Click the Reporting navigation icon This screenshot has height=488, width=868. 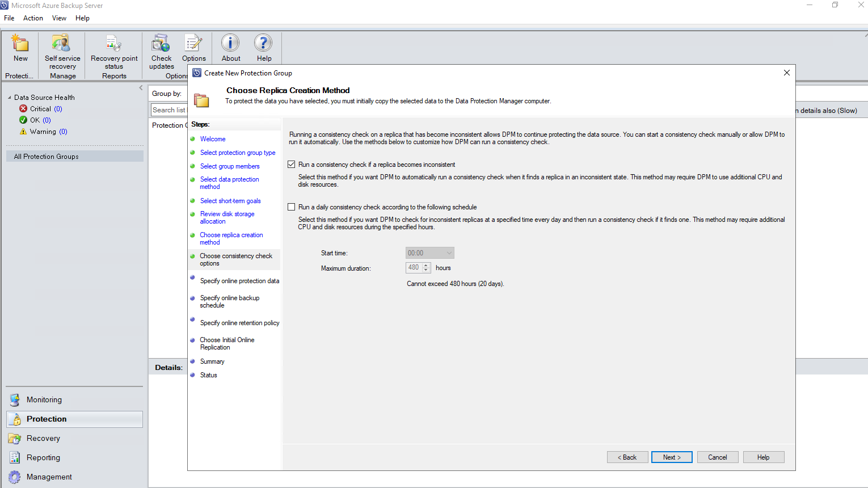click(x=15, y=457)
